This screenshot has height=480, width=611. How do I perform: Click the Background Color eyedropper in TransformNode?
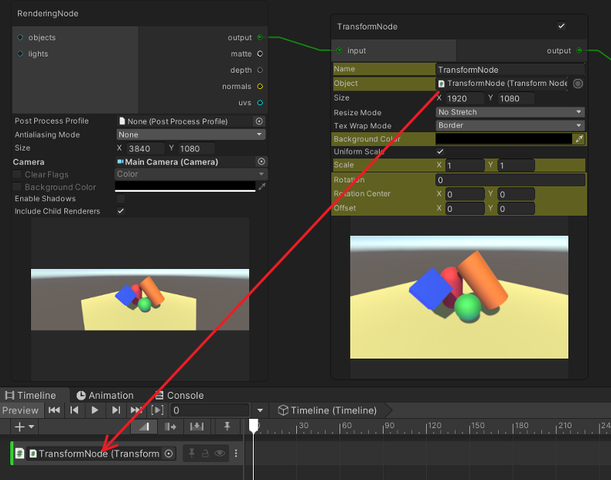pyautogui.click(x=579, y=139)
